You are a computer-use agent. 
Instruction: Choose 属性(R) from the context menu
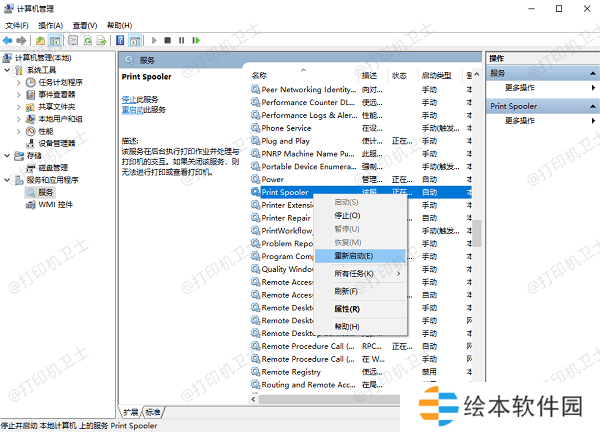[x=347, y=308]
